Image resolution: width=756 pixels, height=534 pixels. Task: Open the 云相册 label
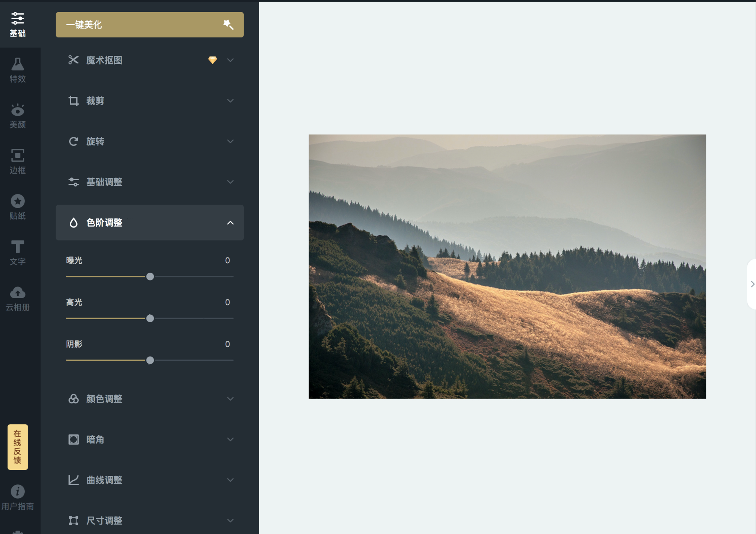[x=18, y=307]
